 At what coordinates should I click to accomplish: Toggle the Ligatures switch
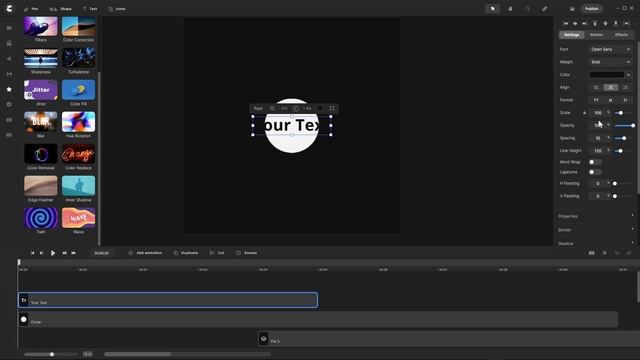click(594, 172)
